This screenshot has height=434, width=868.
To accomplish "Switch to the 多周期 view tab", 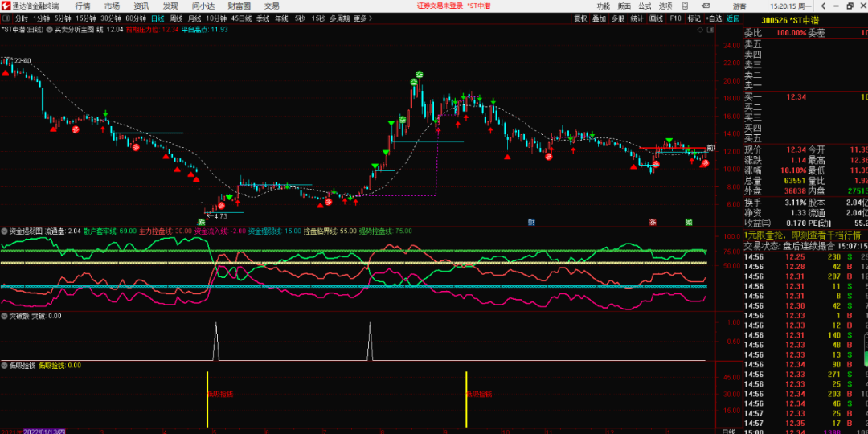I will [340, 18].
